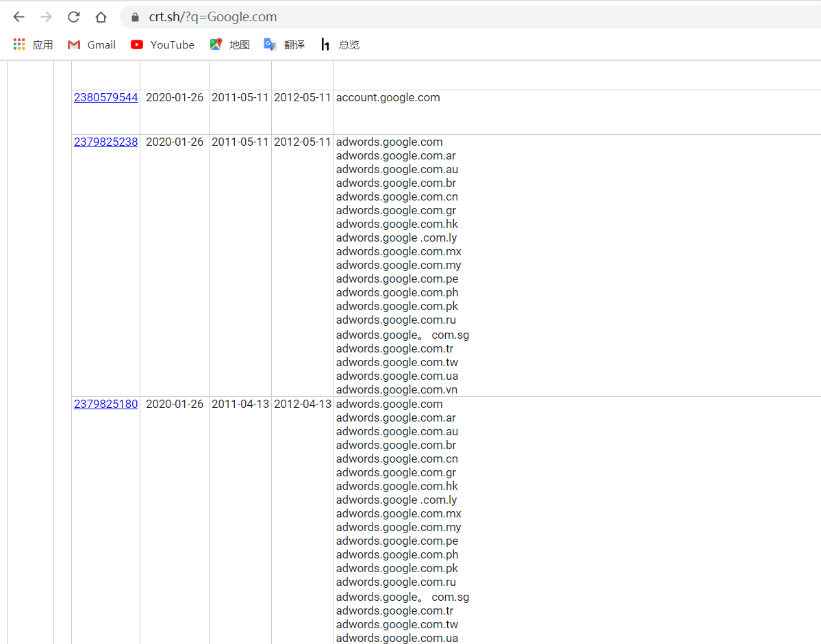821x644 pixels.
Task: Click 2012-05-11 date in 2379825238 row
Action: (x=303, y=142)
